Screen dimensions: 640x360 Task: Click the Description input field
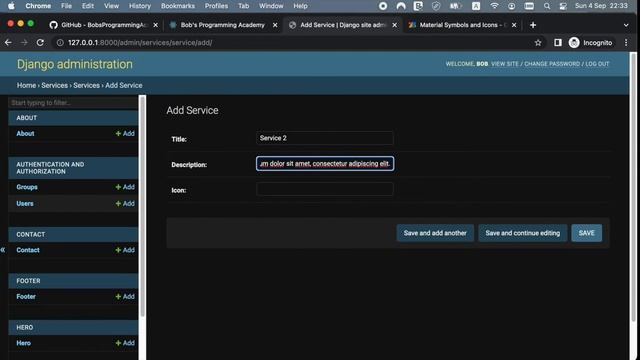click(325, 164)
